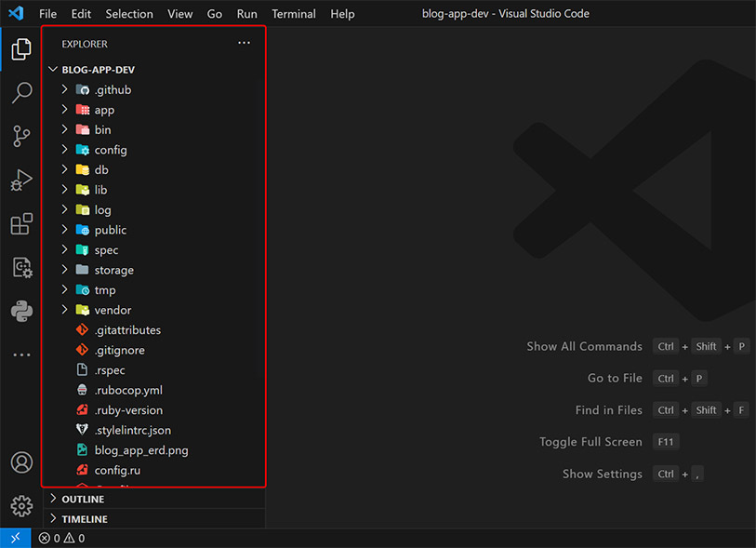756x548 pixels.
Task: Open Explorer's more actions ellipsis
Action: click(x=244, y=44)
